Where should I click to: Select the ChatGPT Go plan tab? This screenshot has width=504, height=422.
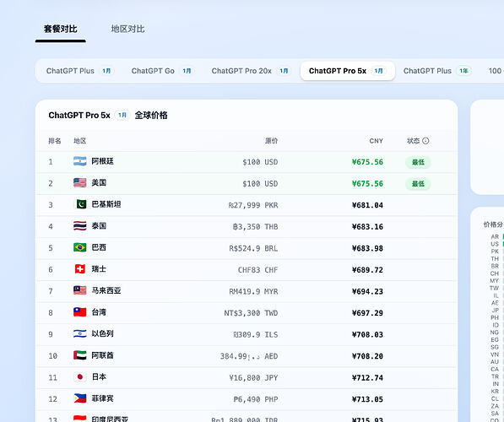point(162,71)
